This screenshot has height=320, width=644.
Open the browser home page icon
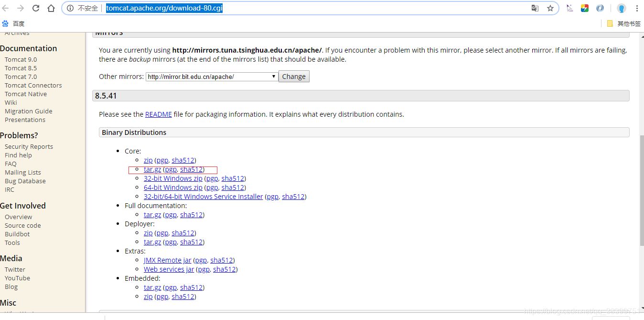click(51, 8)
